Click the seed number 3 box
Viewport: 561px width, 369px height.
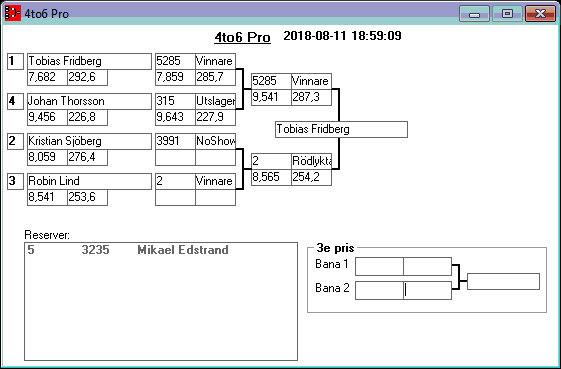(15, 181)
